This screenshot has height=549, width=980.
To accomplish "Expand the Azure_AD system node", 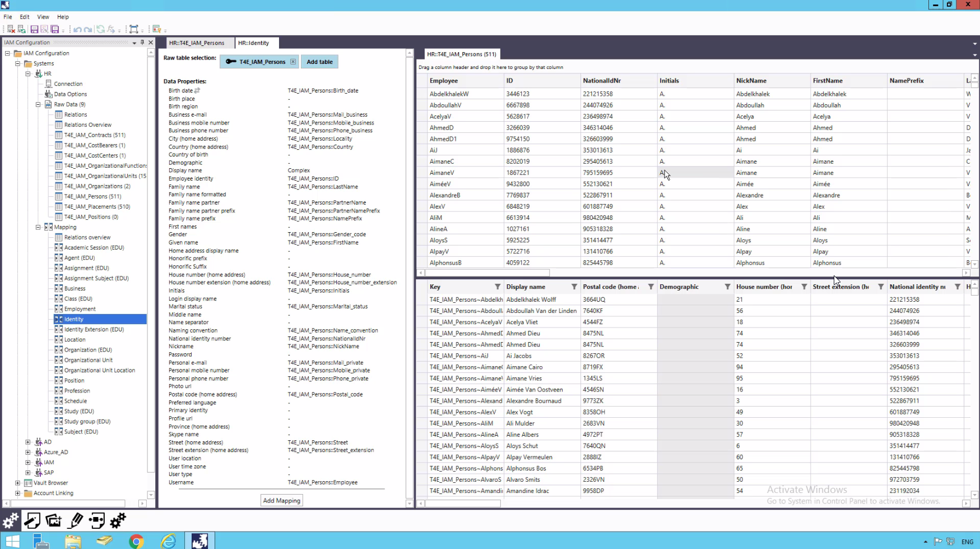I will click(28, 452).
